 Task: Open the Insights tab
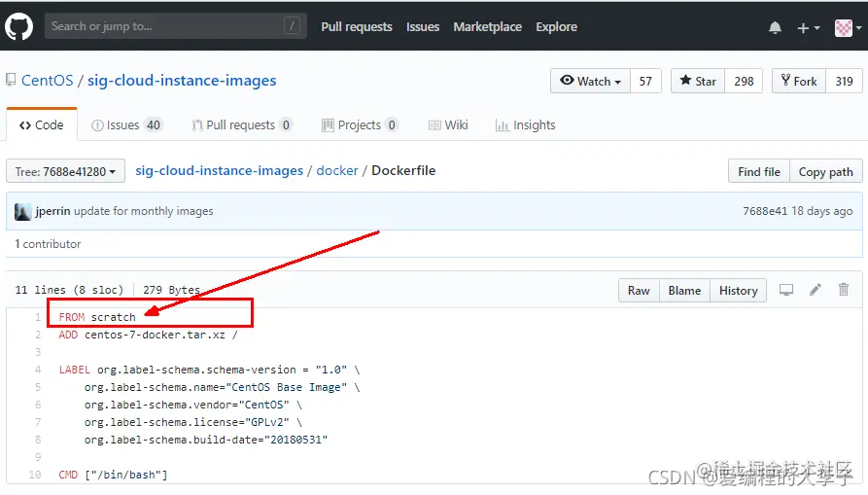tap(525, 125)
